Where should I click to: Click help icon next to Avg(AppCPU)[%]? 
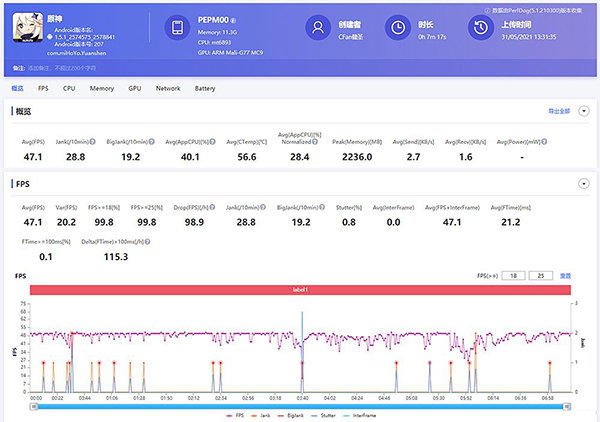pyautogui.click(x=211, y=141)
